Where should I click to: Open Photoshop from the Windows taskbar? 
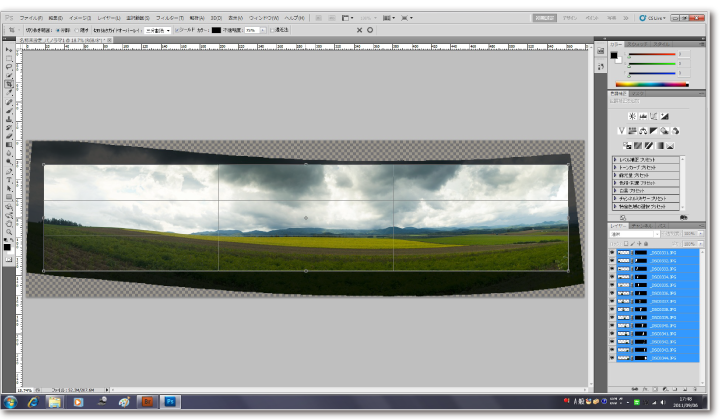tap(170, 402)
